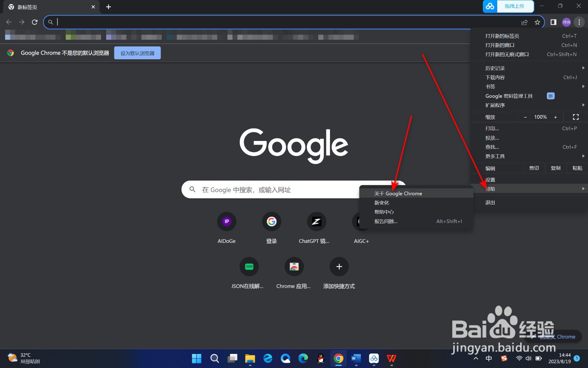The width and height of the screenshot is (588, 368).
Task: Click the volume speaker tray icon
Action: [528, 358]
